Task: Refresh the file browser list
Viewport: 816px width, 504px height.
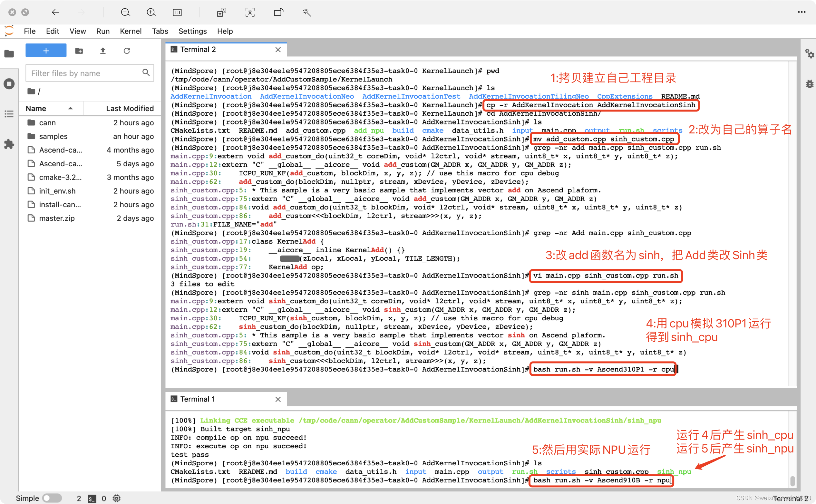Action: click(x=127, y=51)
